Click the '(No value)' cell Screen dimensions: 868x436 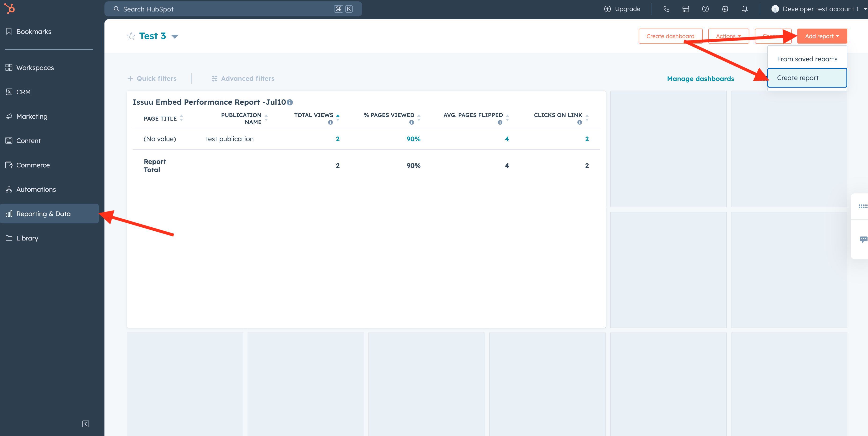click(160, 139)
